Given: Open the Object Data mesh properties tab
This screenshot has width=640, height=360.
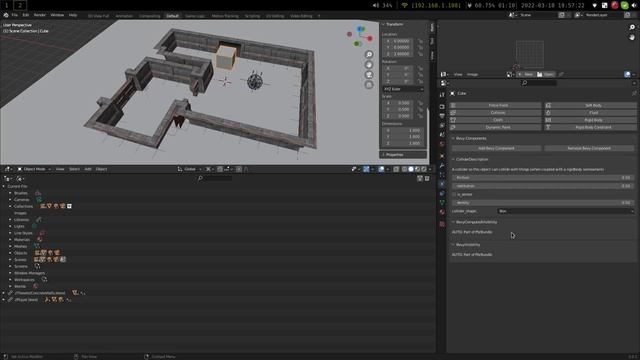Looking at the screenshot, I should [x=442, y=203].
